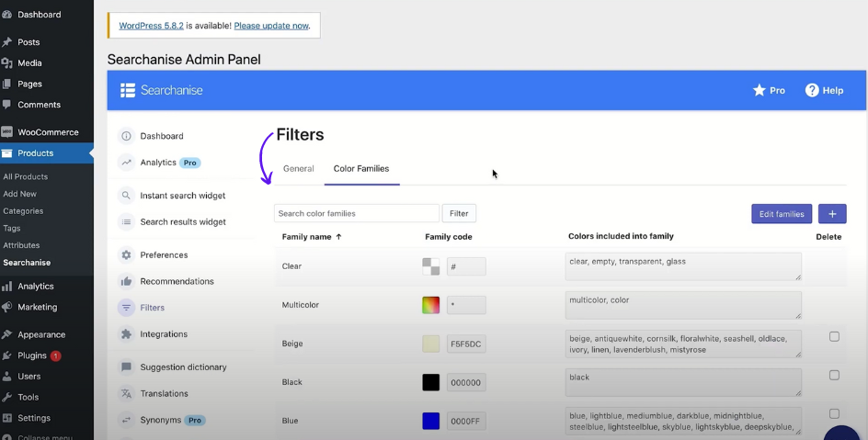Click the Collapse menu button
The width and height of the screenshot is (868, 440).
point(37,436)
